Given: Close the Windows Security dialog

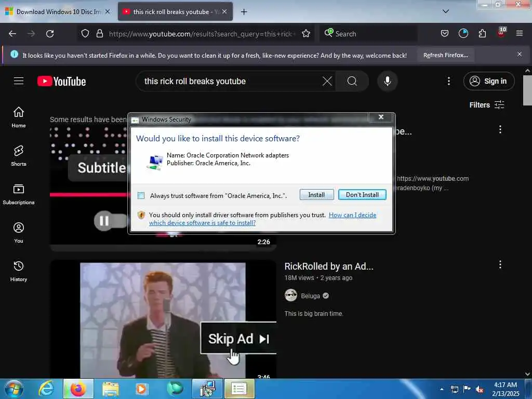Looking at the screenshot, I should (381, 117).
